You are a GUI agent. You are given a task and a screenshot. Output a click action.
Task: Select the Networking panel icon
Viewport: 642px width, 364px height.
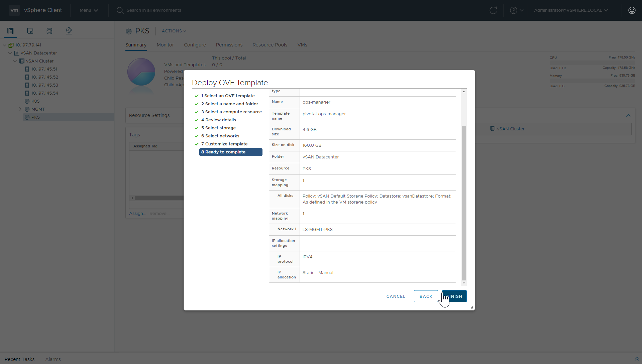tap(69, 31)
